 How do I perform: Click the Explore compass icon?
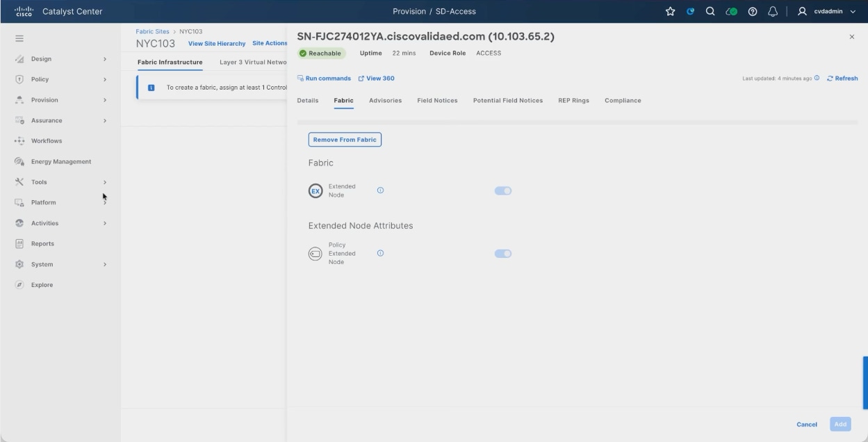(19, 285)
